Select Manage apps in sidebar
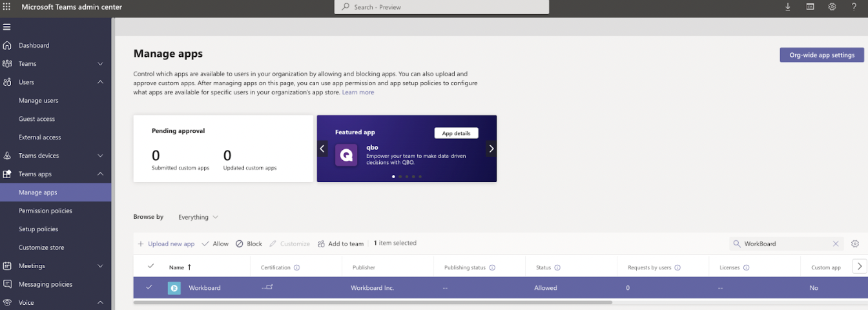The height and width of the screenshot is (310, 868). (x=56, y=192)
